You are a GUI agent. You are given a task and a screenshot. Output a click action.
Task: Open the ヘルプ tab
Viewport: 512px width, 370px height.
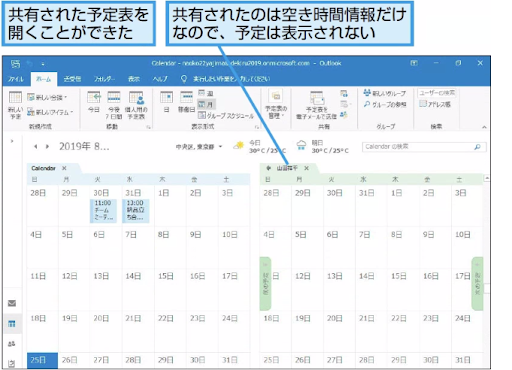click(x=160, y=79)
